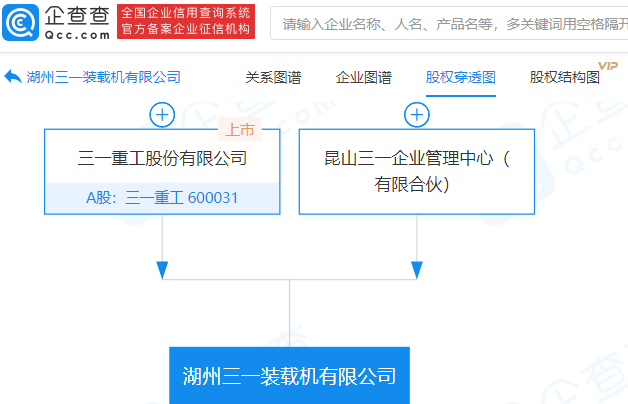This screenshot has height=404, width=628.
Task: Switch to the 企业图谱 tab
Action: 364,77
